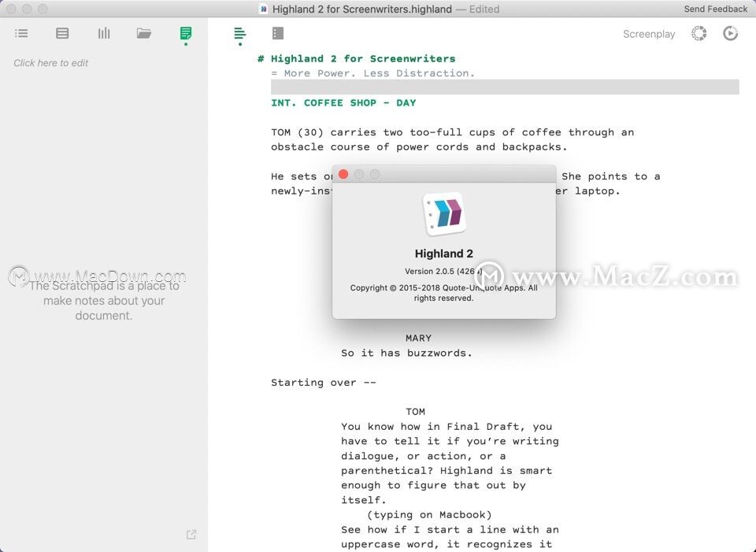Close the About Highland 2 dialog
This screenshot has height=552, width=756.
point(343,174)
